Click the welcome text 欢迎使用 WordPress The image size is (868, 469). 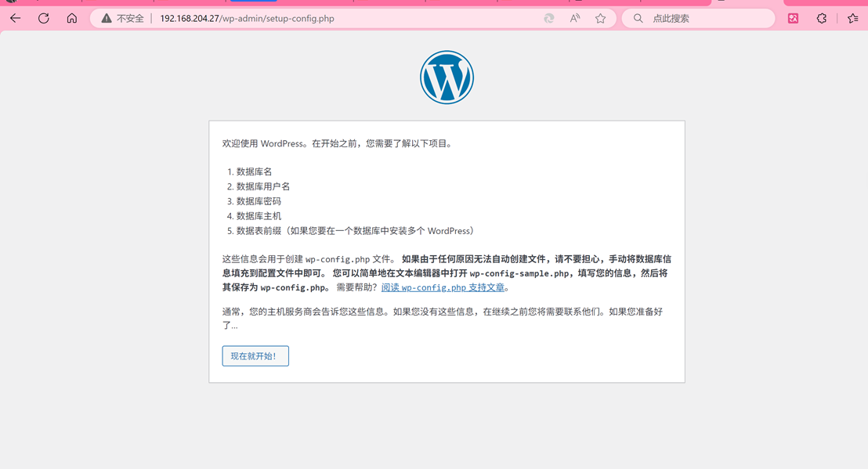pos(263,143)
